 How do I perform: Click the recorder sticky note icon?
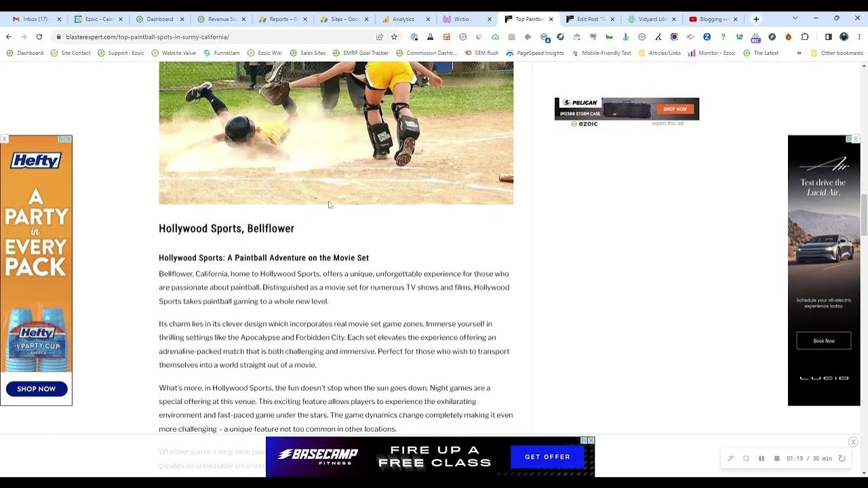click(x=746, y=458)
